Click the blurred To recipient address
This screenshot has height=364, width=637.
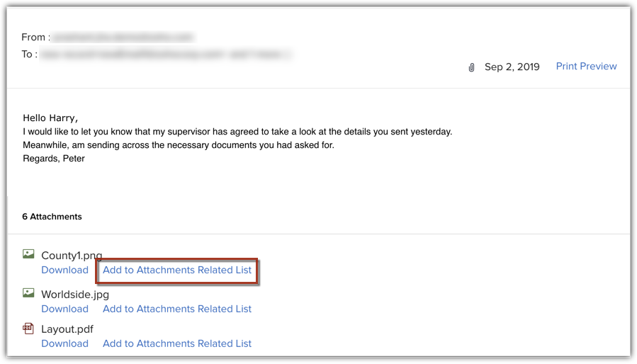click(167, 54)
